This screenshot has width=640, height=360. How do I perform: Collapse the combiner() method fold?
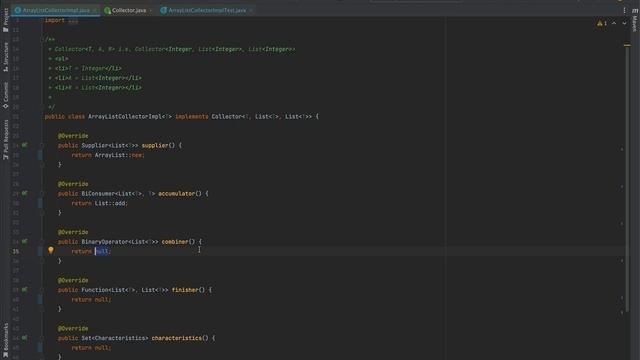pos(42,242)
